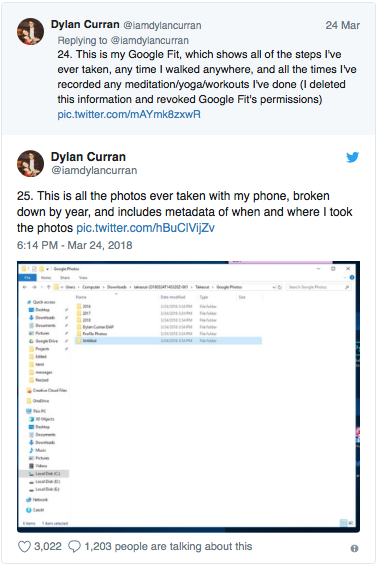Like the tweet with heart icon
377x564 pixels.
[x=24, y=546]
